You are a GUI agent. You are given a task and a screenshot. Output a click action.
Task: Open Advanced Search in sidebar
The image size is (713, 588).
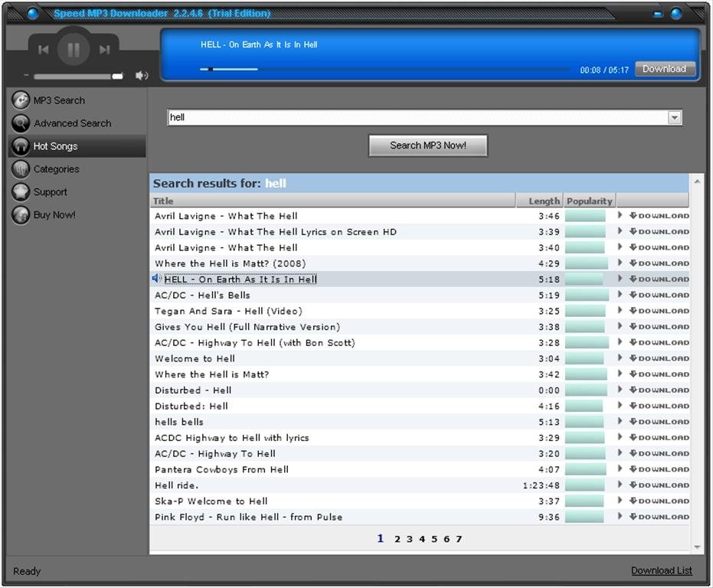point(72,123)
